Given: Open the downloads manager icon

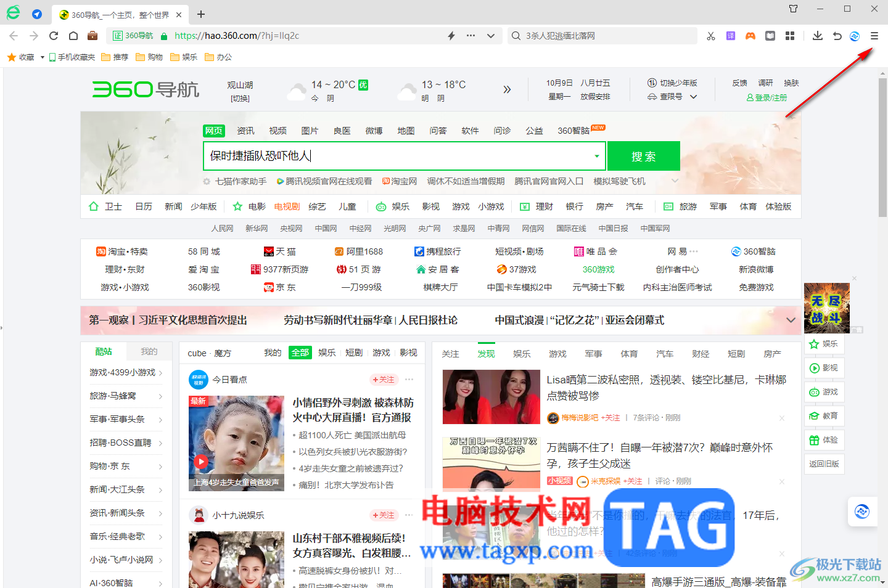Looking at the screenshot, I should click(x=817, y=36).
